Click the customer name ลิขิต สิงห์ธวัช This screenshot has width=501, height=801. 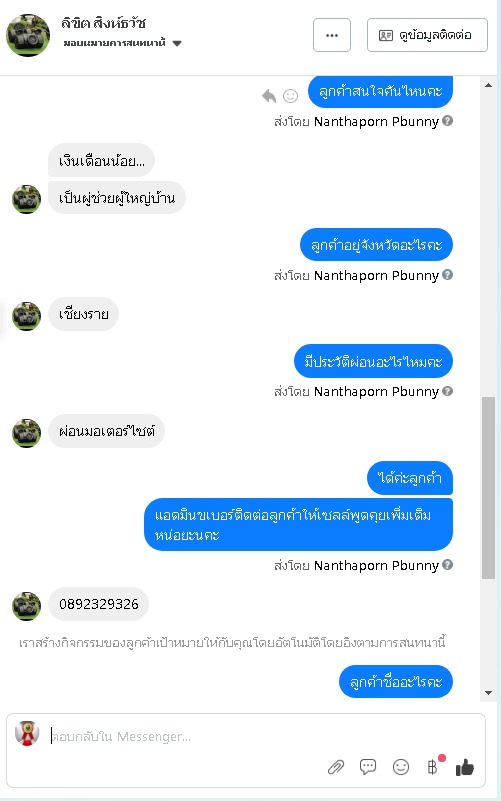point(104,23)
